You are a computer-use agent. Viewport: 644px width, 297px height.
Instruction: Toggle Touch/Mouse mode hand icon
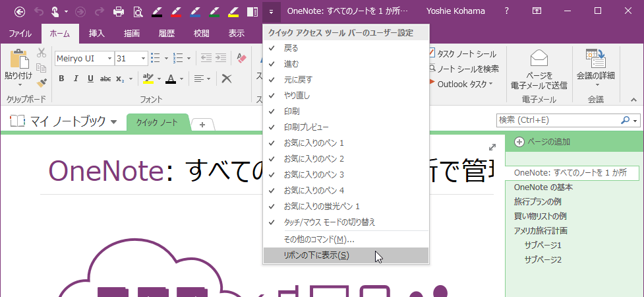[55, 11]
